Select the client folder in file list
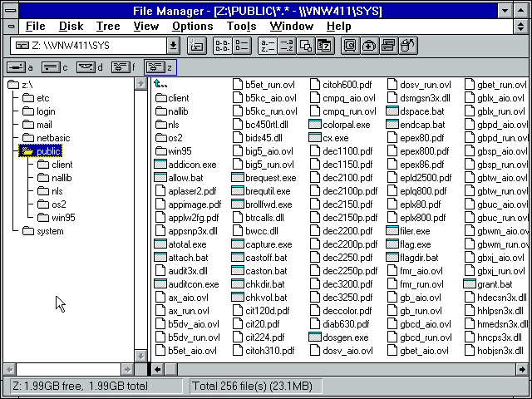Screen dimensions: 532x399 click(x=172, y=98)
